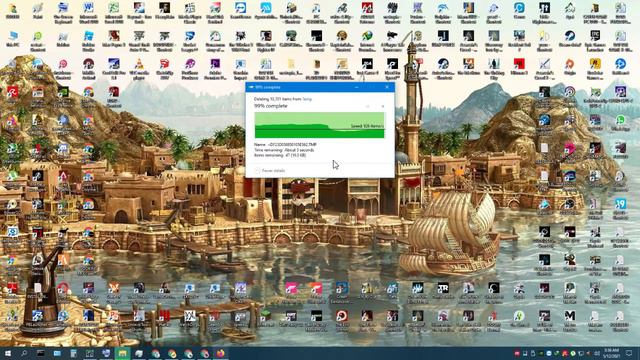This screenshot has height=360, width=640.
Task: Click the taskbar clock and date
Action: point(611,353)
